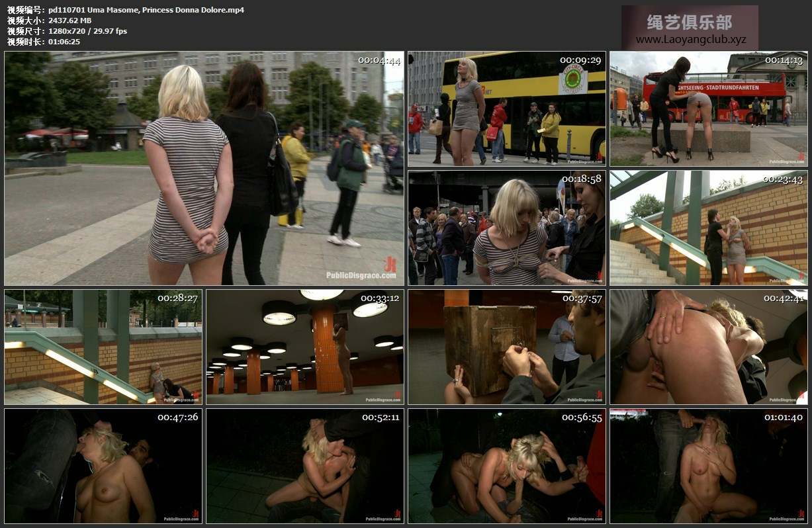Open the frame marked 00:37:57
This screenshot has width=812, height=528.
pyautogui.click(x=506, y=347)
